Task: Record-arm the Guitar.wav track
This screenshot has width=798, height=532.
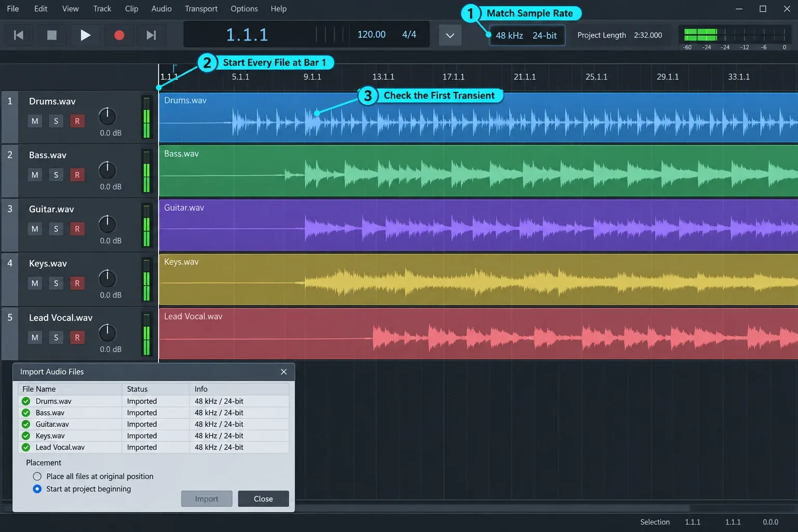Action: point(77,229)
